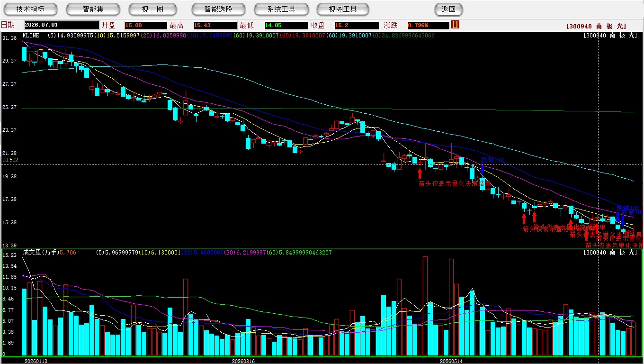
Task: Click the 31.36 price axis label
Action: click(9, 38)
